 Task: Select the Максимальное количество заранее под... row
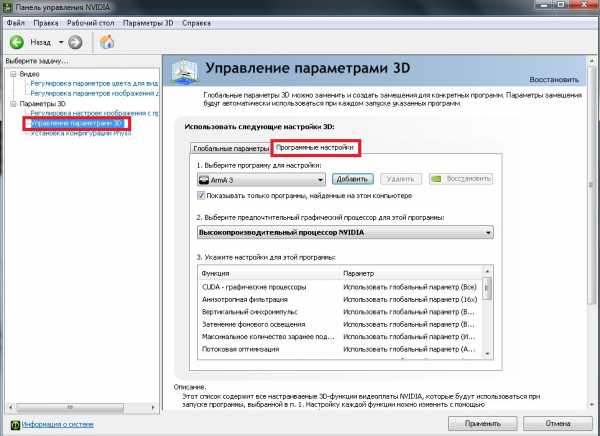(x=341, y=337)
